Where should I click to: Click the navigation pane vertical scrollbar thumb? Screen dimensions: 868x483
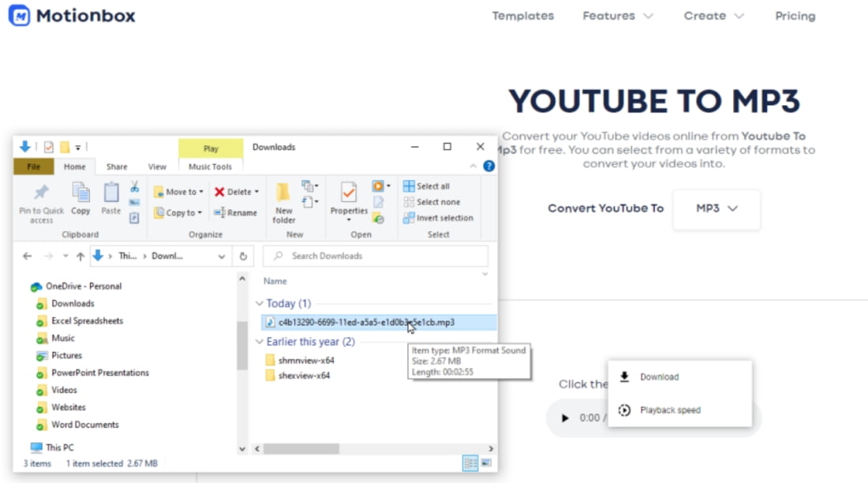242,345
